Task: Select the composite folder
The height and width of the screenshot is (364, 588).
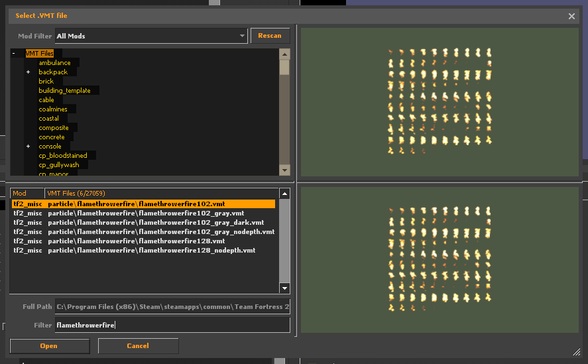Action: [x=54, y=127]
